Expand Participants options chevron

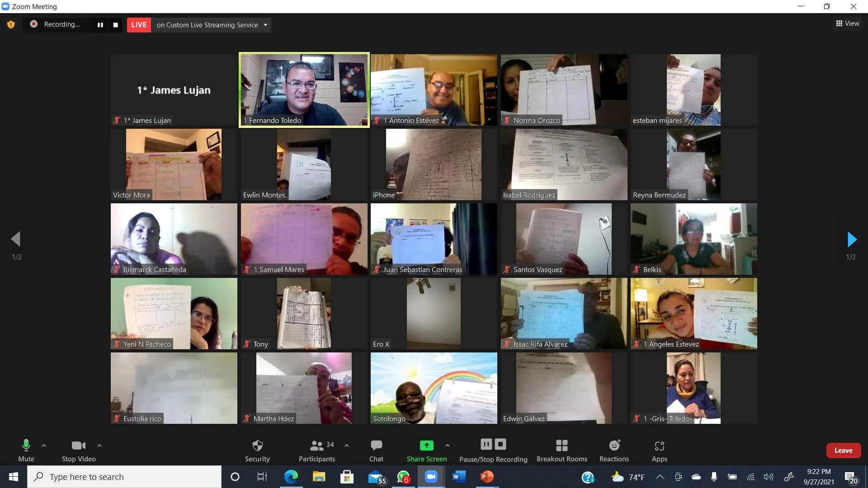click(347, 445)
